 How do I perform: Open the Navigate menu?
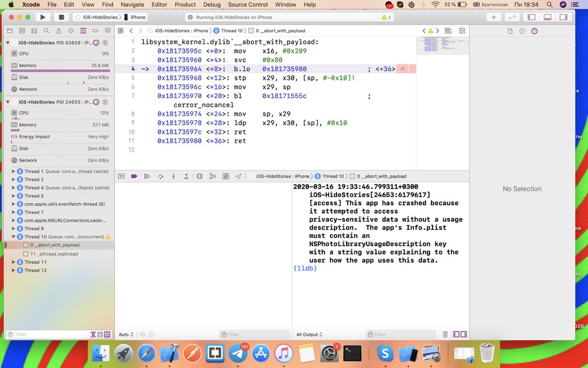click(x=132, y=5)
